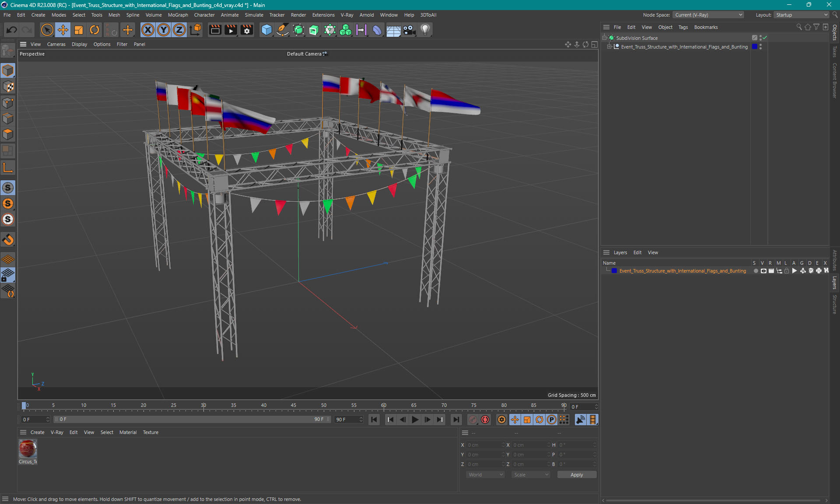Expand the Event_Truss_Structure object tree

point(609,47)
